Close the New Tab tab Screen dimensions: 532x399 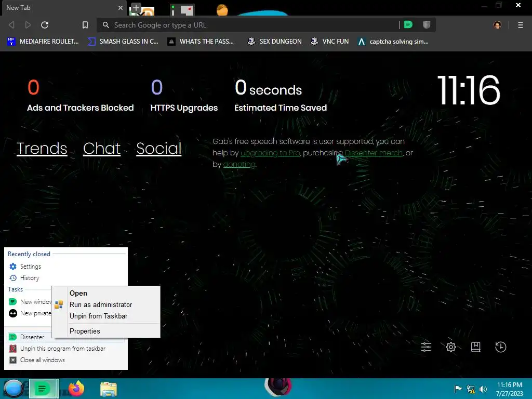120,8
